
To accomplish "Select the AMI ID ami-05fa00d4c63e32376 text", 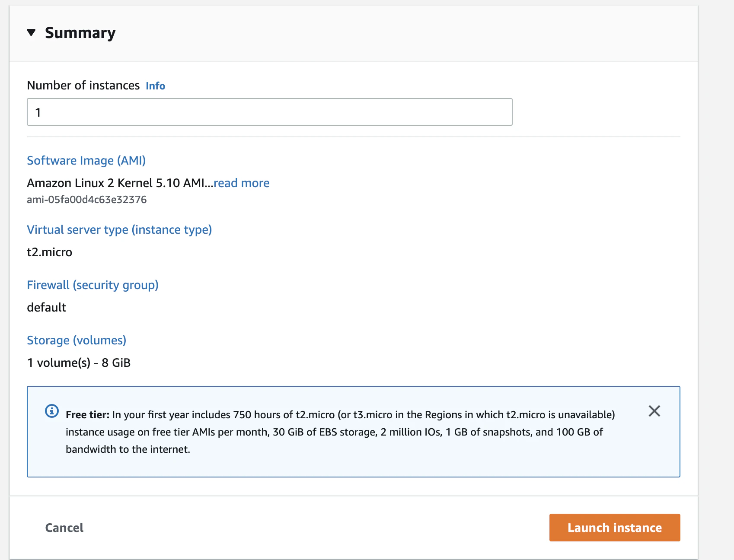I will (86, 199).
